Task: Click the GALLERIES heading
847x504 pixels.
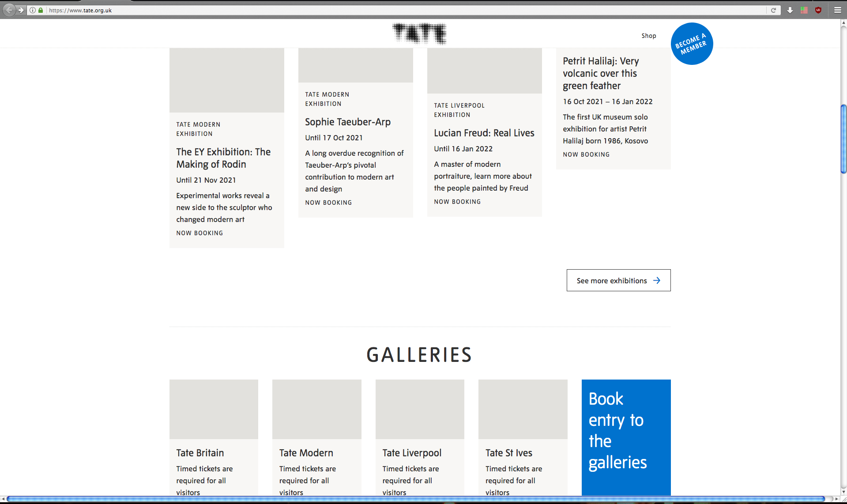Action: (420, 355)
